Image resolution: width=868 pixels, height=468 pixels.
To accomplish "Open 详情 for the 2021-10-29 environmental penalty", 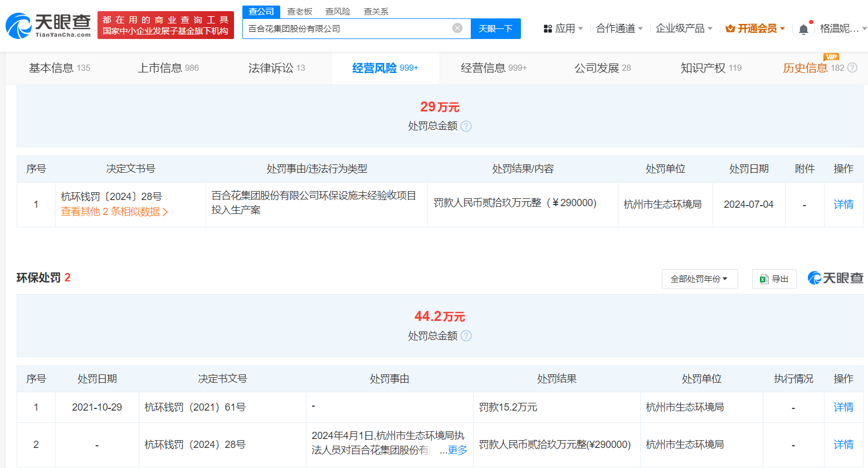I will coord(843,407).
